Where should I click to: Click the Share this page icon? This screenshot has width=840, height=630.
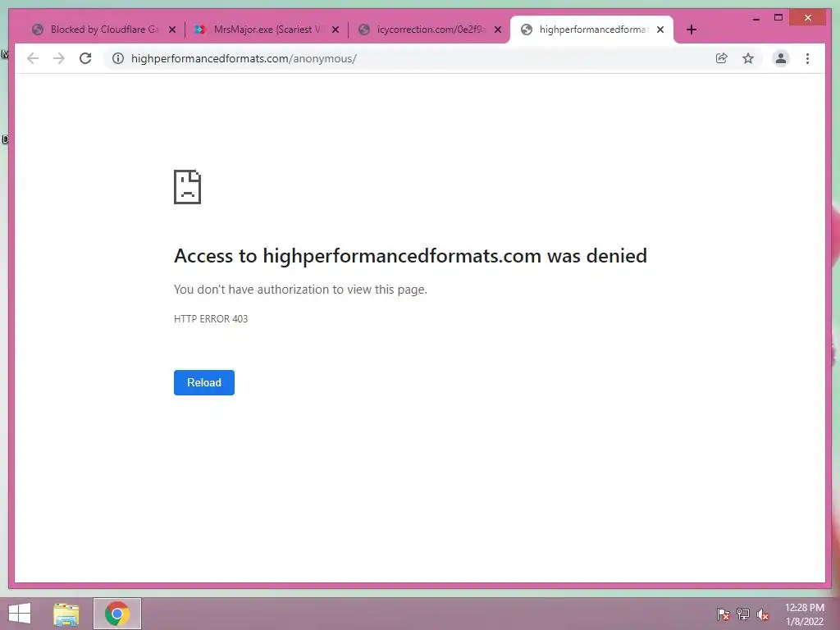722,58
